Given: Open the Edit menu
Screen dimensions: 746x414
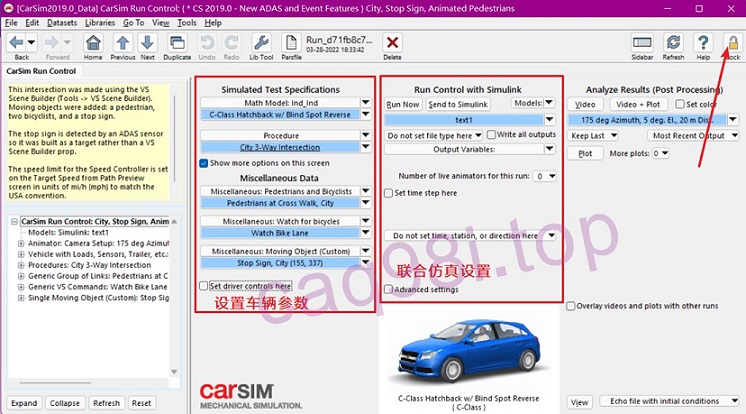Looking at the screenshot, I should (32, 23).
